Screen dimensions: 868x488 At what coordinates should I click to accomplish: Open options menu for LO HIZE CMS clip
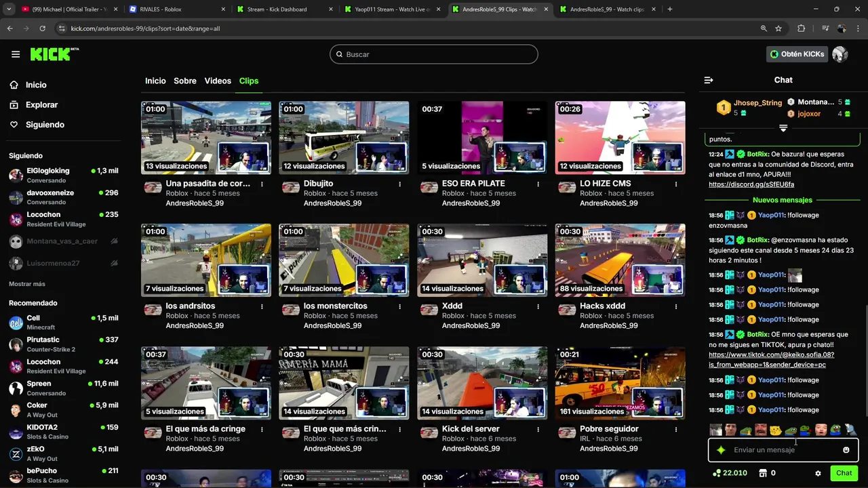pos(676,184)
